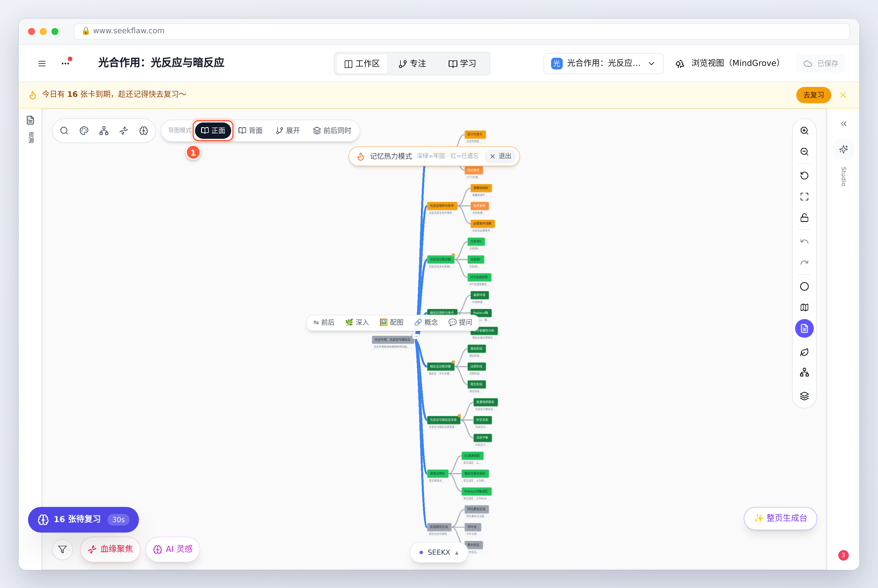Click the 去复习 button

813,95
